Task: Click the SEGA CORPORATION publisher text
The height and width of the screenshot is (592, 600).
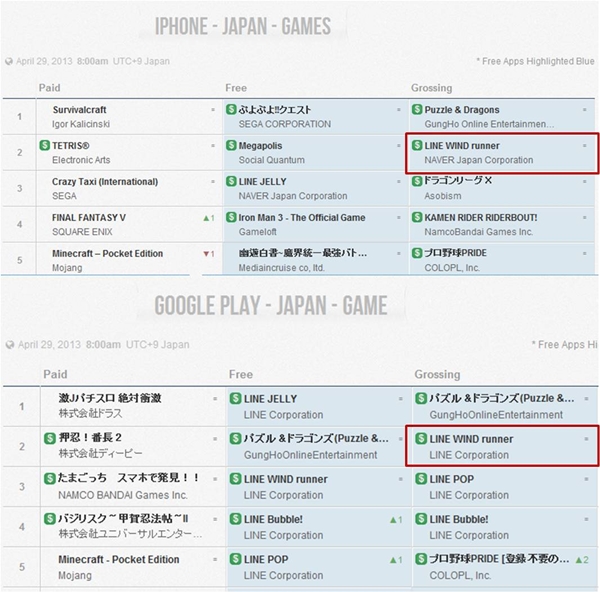Action: [285, 124]
